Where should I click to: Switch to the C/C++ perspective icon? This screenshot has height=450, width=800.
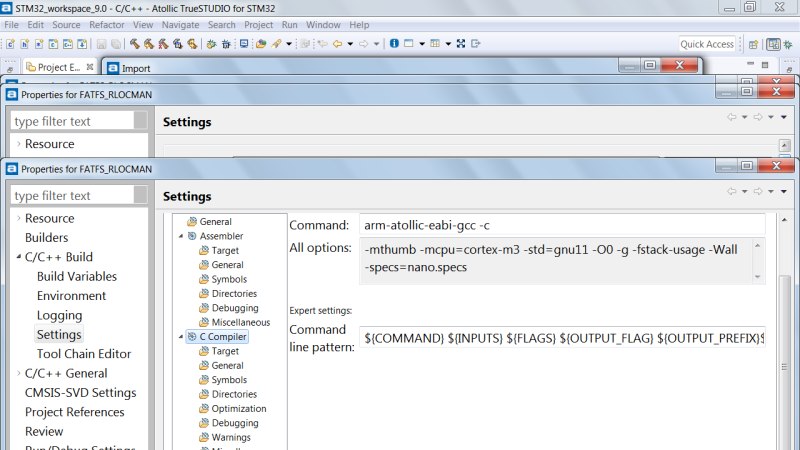click(773, 44)
